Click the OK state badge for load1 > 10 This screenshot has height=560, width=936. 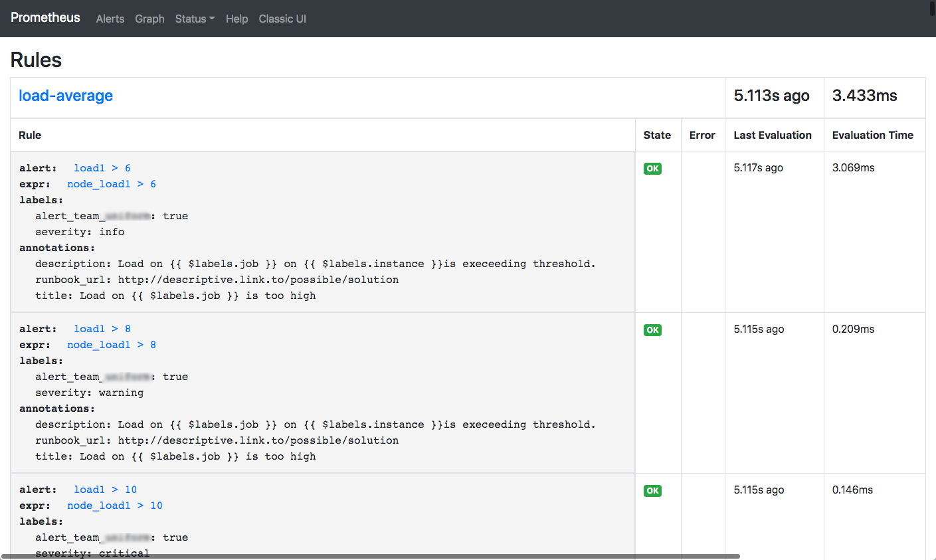pos(652,491)
